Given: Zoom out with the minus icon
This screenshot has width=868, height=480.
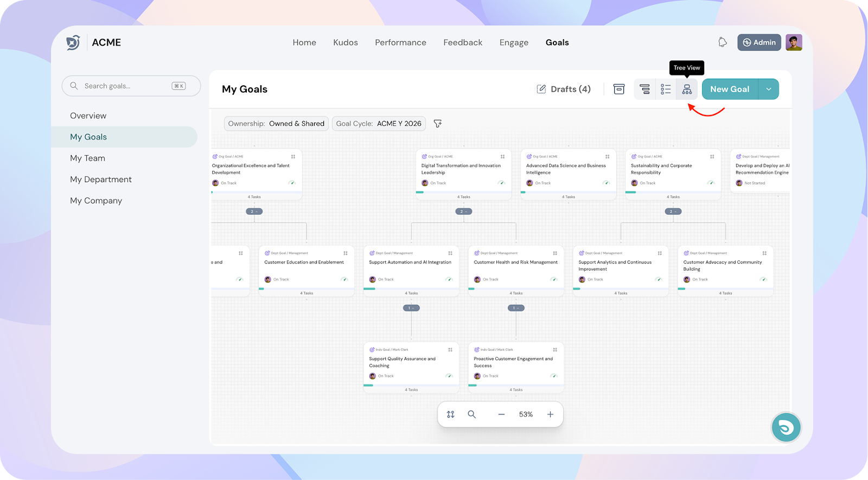Looking at the screenshot, I should [x=501, y=414].
